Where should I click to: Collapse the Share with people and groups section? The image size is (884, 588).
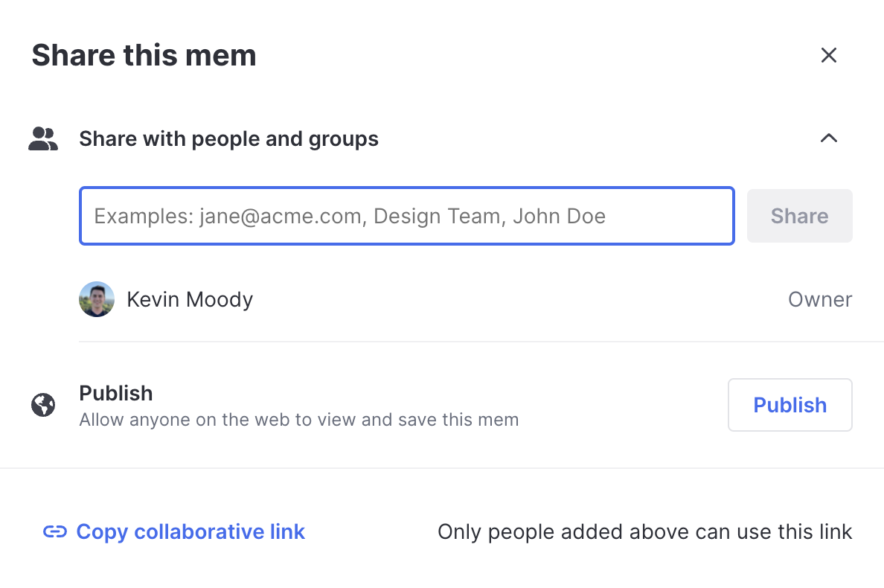(829, 138)
